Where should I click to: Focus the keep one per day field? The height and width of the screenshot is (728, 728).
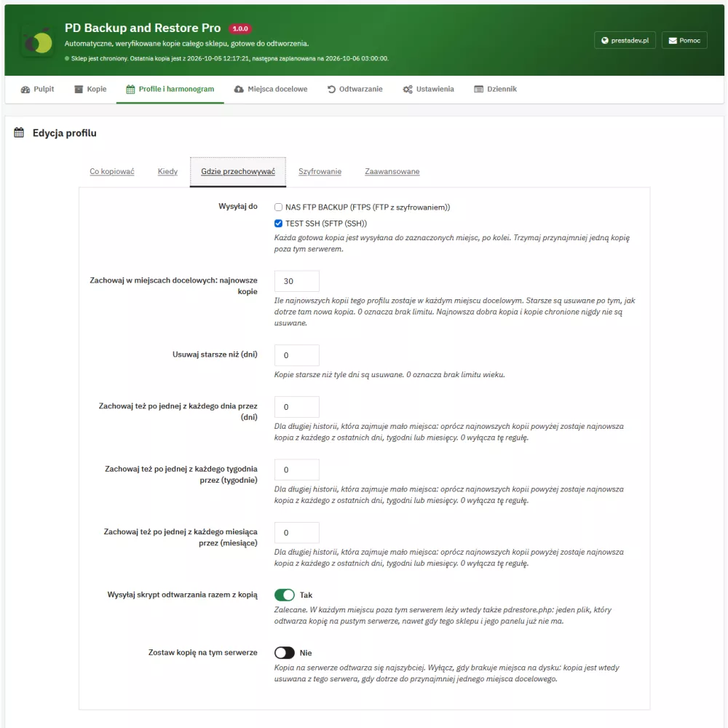coord(297,407)
